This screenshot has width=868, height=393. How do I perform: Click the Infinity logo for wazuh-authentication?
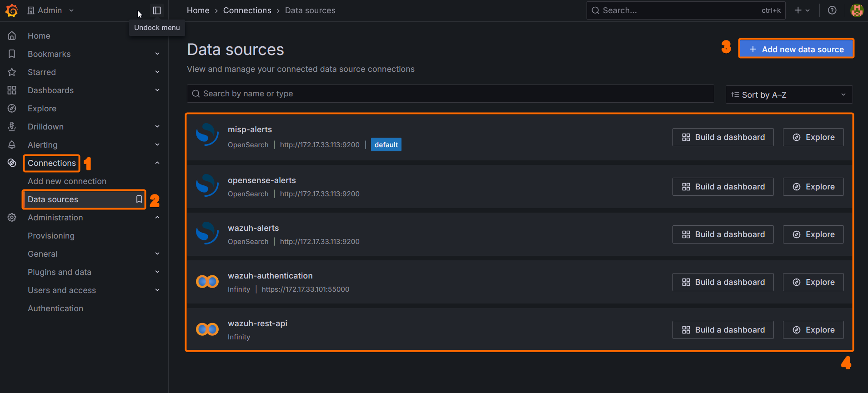[x=207, y=282]
